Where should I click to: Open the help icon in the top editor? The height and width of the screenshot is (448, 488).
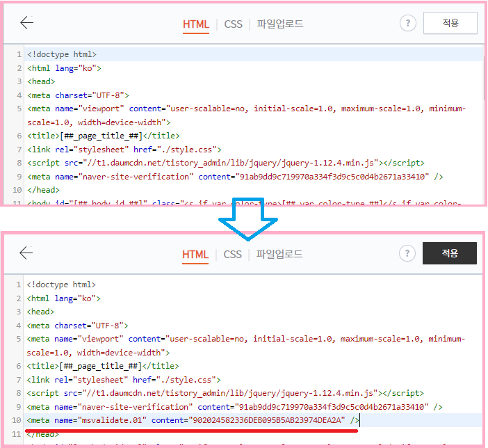point(407,23)
